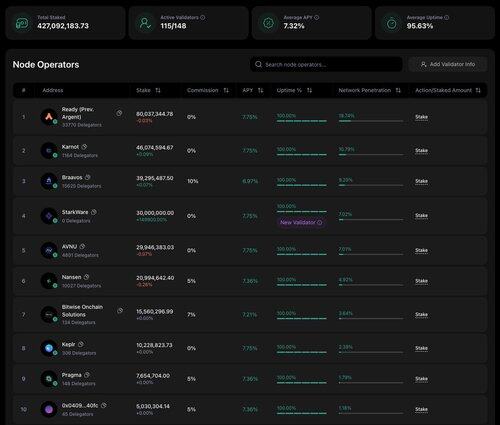Click the info icon next to Average APY
The image size is (500, 425).
tap(317, 17)
